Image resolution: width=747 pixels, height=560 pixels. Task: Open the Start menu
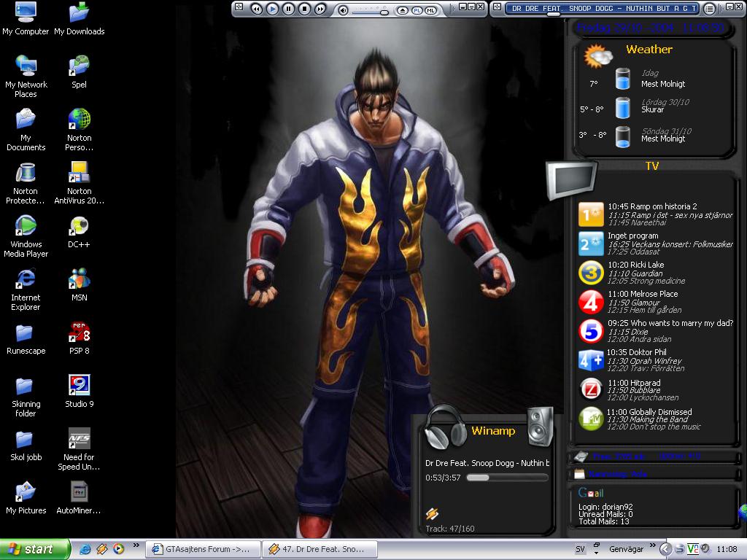tap(34, 549)
